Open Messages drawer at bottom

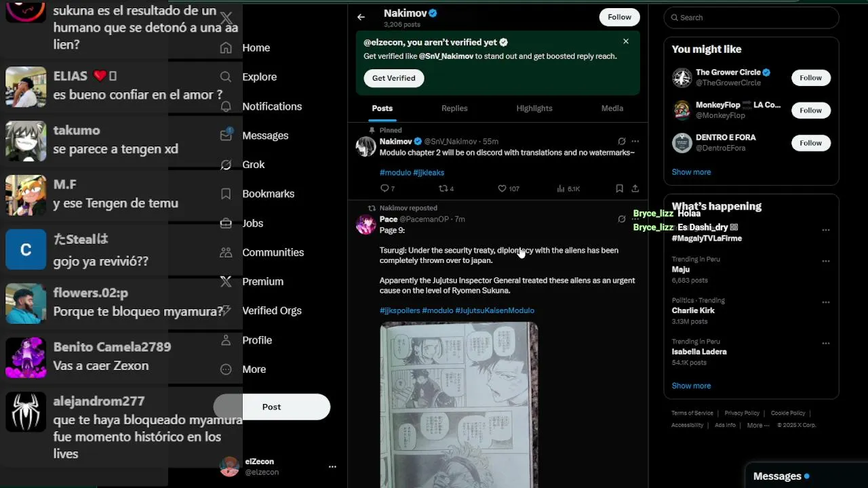[806, 476]
